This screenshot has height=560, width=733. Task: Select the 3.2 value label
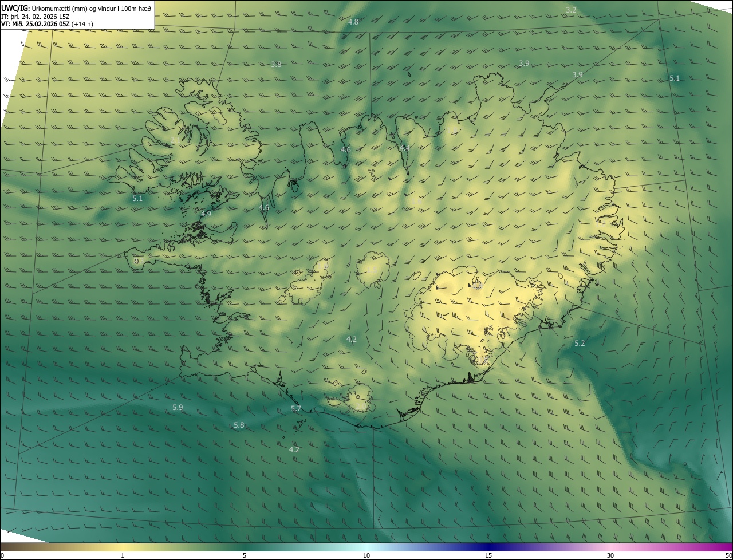tap(571, 10)
